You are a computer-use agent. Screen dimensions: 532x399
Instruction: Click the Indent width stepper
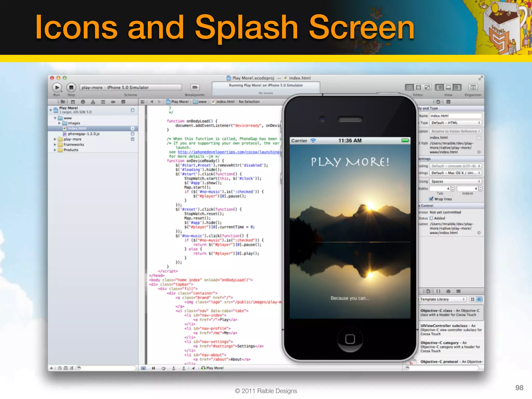[480, 188]
